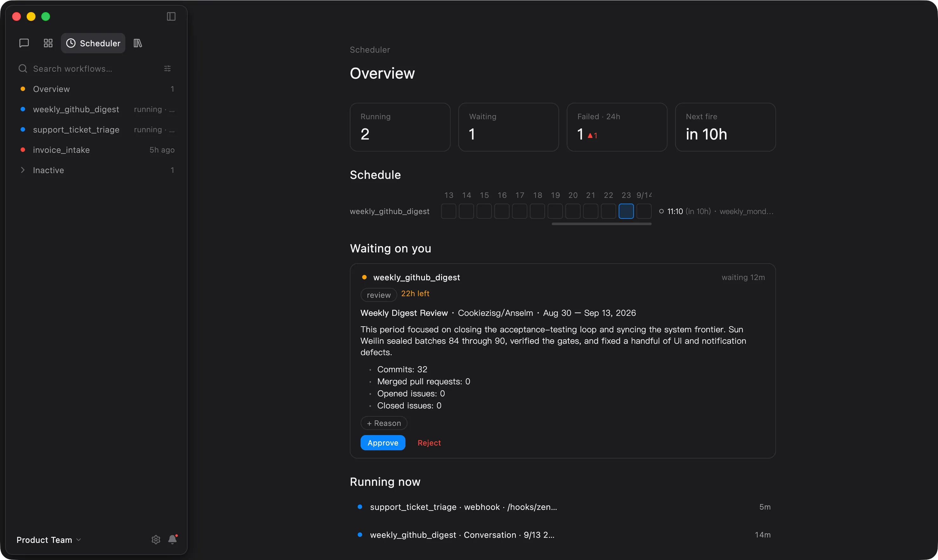Image resolution: width=938 pixels, height=560 pixels.
Task: Select the highlighted hour 23 schedule cell
Action: [626, 211]
